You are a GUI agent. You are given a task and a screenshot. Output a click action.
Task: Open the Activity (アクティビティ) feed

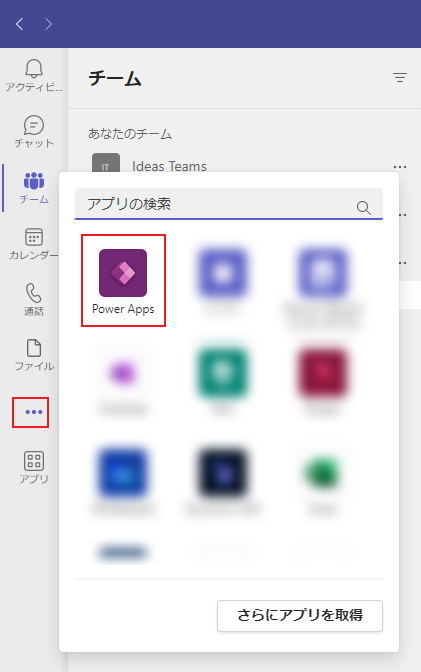tap(34, 76)
